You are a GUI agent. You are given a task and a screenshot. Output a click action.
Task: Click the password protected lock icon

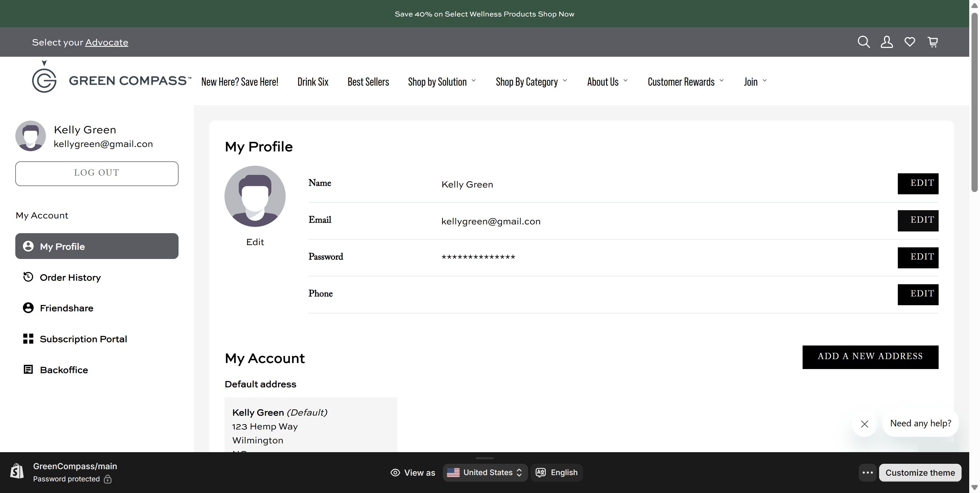pos(108,479)
